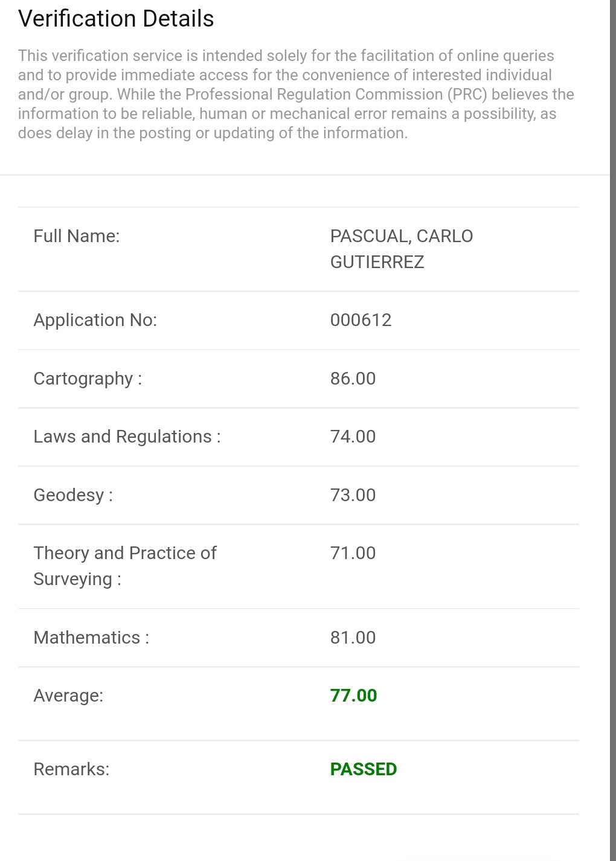Click the surveying score 71.00
616x861 pixels.
tap(353, 553)
